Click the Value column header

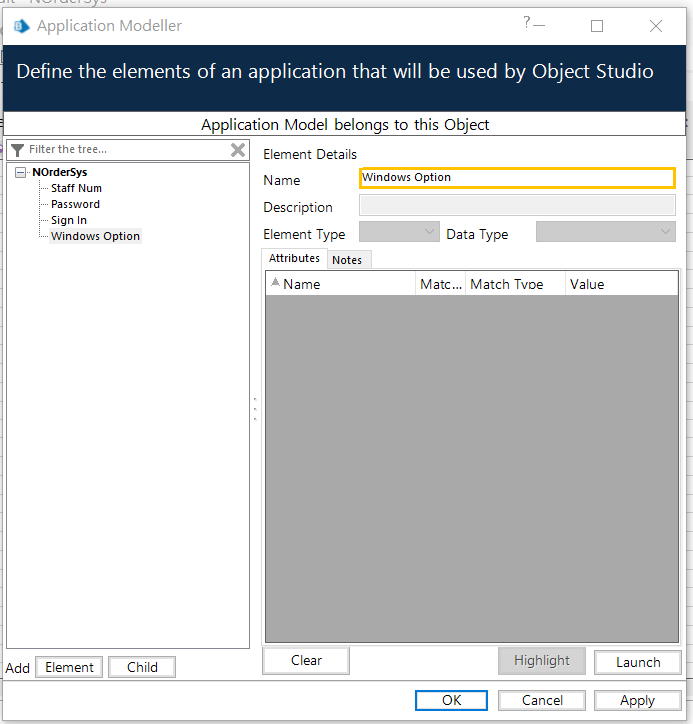click(621, 284)
